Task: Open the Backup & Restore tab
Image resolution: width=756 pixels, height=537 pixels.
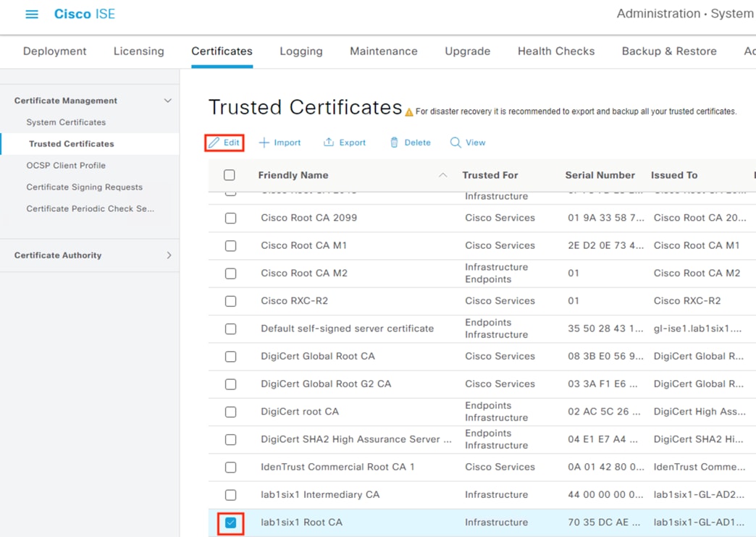Action: (x=669, y=51)
